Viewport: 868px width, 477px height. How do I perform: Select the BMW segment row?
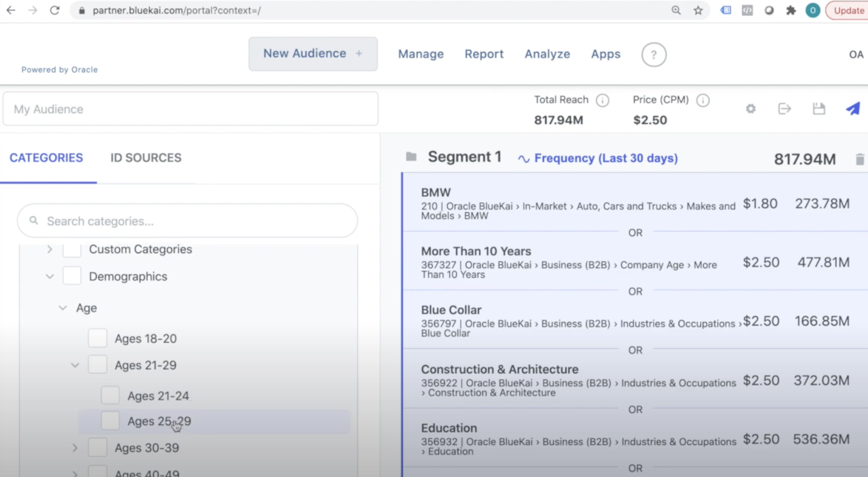click(635, 203)
